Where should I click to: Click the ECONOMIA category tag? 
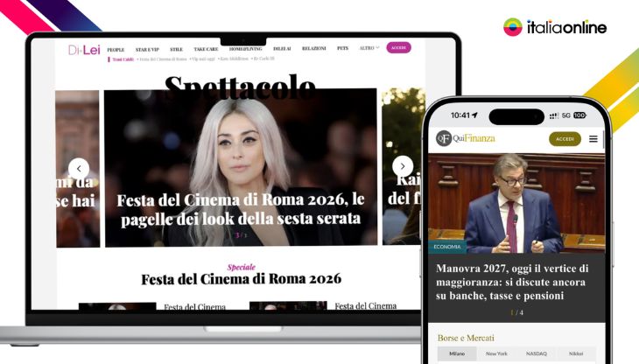(447, 247)
